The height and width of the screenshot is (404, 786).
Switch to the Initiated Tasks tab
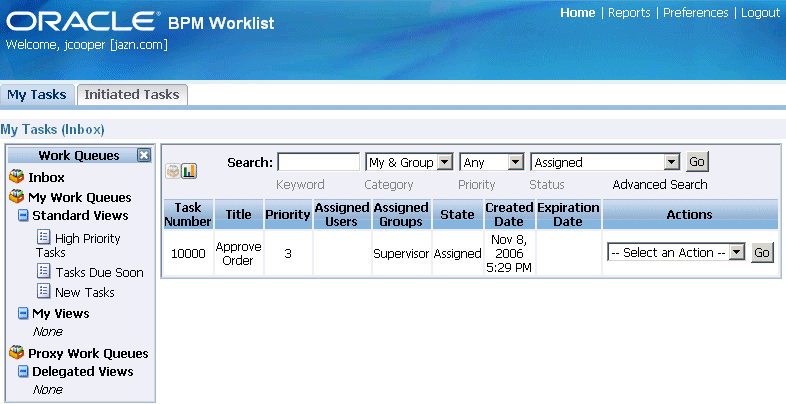point(132,95)
